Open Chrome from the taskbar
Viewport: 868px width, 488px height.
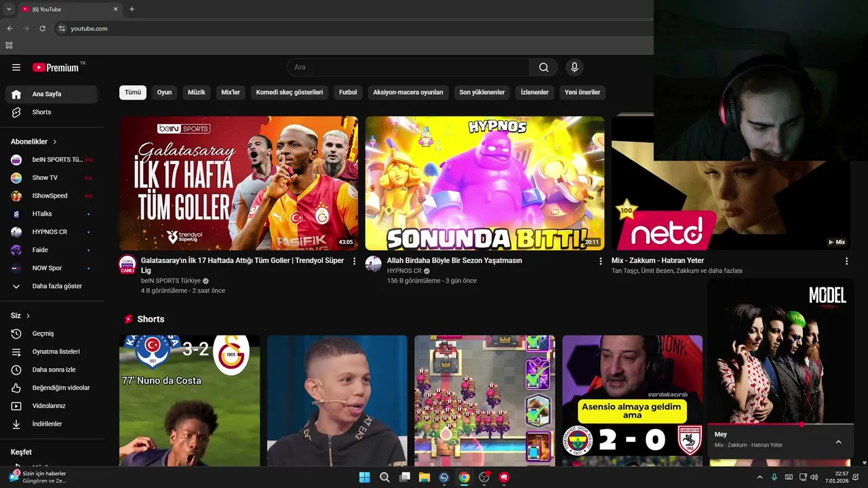(464, 477)
